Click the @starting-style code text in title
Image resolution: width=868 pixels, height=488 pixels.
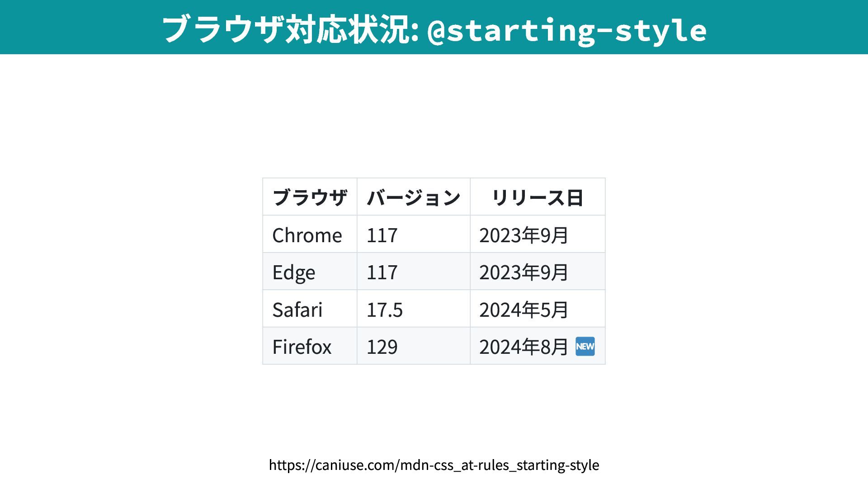pyautogui.click(x=566, y=30)
